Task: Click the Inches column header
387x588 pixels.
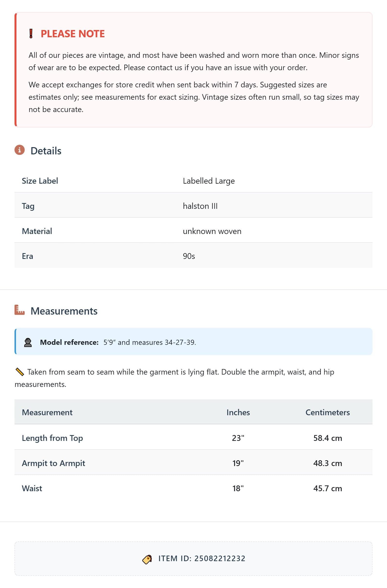Action: 238,412
